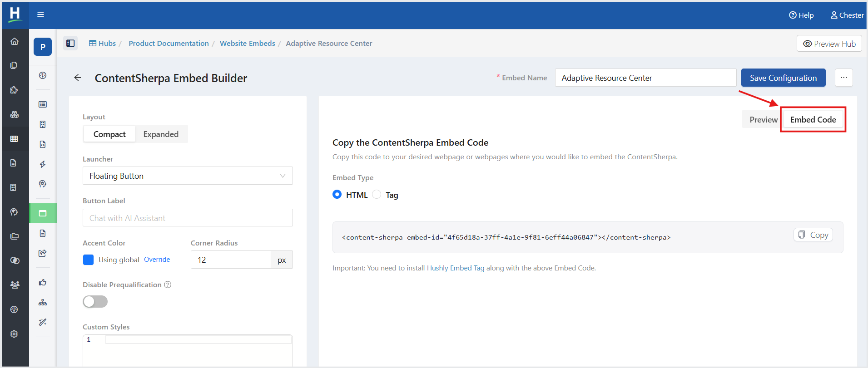
Task: Open the users group icon in dark sidebar
Action: 15,285
